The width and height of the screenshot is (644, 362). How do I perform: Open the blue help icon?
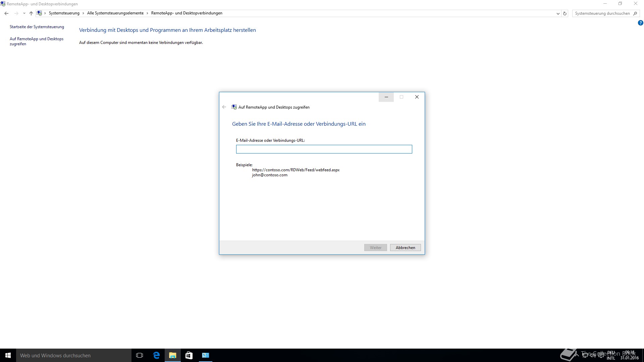[x=640, y=23]
